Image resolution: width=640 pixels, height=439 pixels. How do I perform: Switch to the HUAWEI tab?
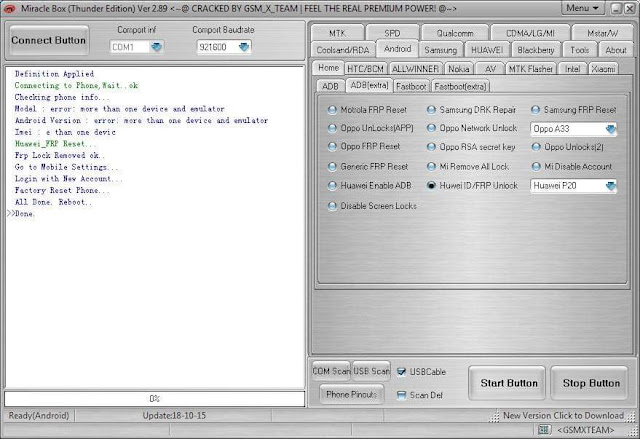tap(487, 50)
